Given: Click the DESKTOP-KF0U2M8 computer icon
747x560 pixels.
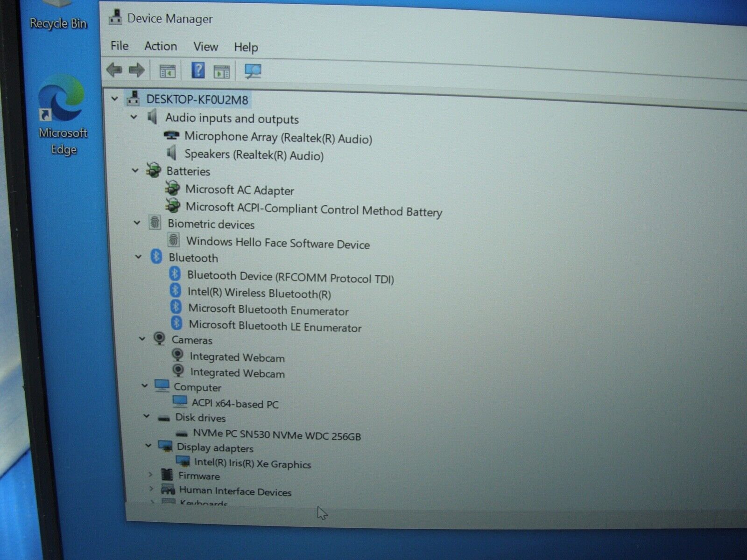Looking at the screenshot, I should tap(133, 98).
